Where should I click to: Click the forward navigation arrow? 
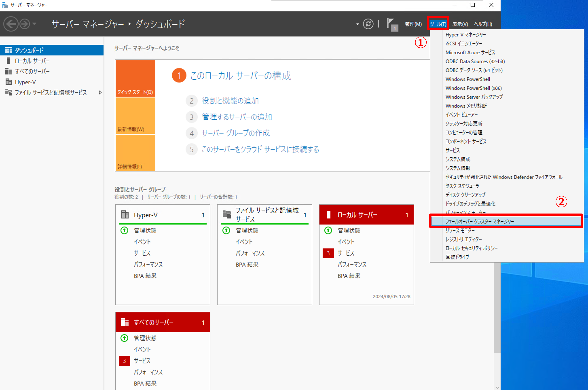click(x=25, y=24)
